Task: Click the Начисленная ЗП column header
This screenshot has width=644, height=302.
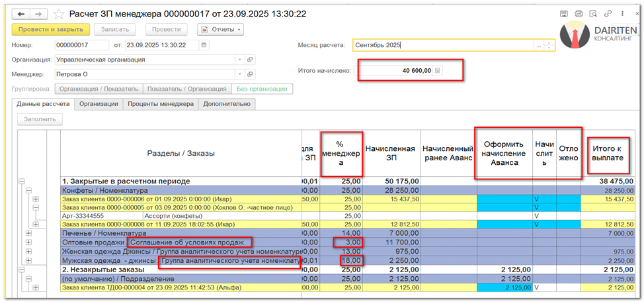Action: click(392, 154)
